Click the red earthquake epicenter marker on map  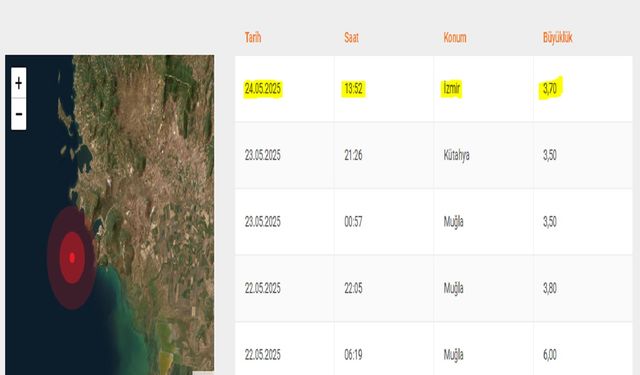tap(72, 257)
